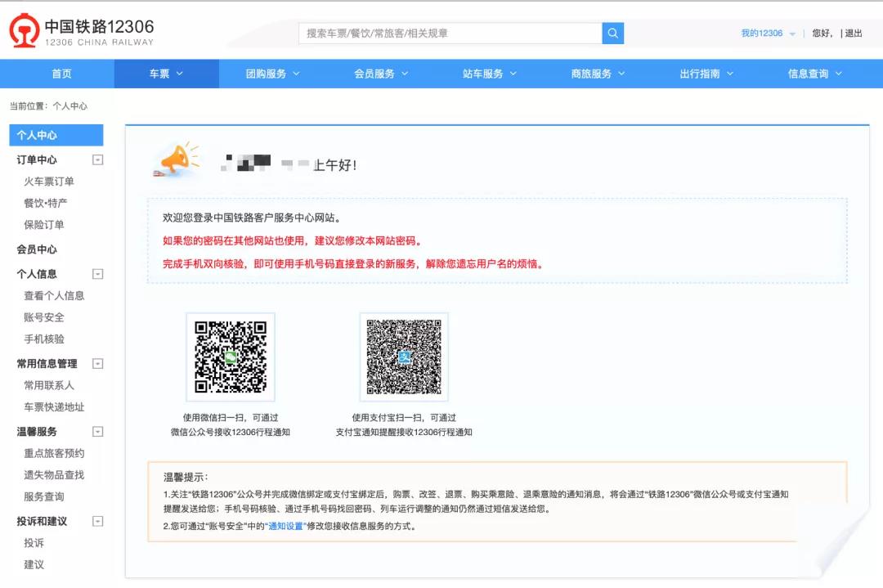This screenshot has width=883, height=588.
Task: Click the 订单中心 sidebar heading
Action: (37, 160)
